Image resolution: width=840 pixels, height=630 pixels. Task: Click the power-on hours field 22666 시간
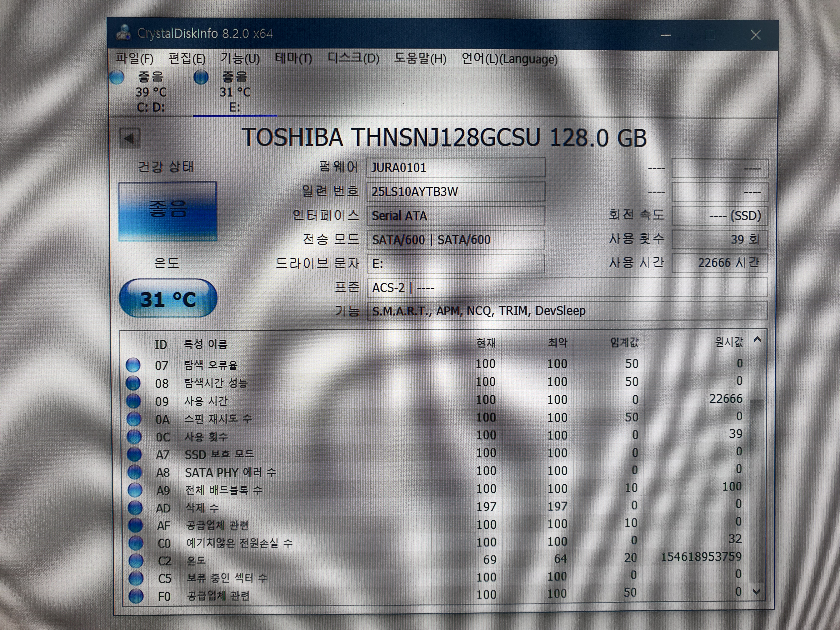(x=720, y=263)
